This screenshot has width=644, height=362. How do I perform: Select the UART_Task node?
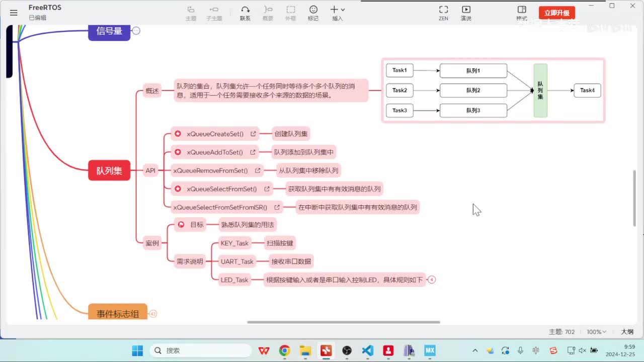(237, 261)
